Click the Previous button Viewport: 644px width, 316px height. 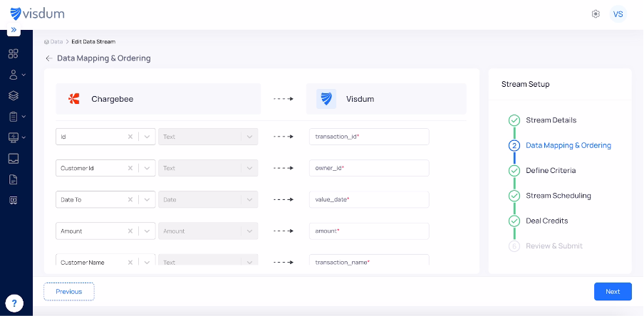pos(69,291)
